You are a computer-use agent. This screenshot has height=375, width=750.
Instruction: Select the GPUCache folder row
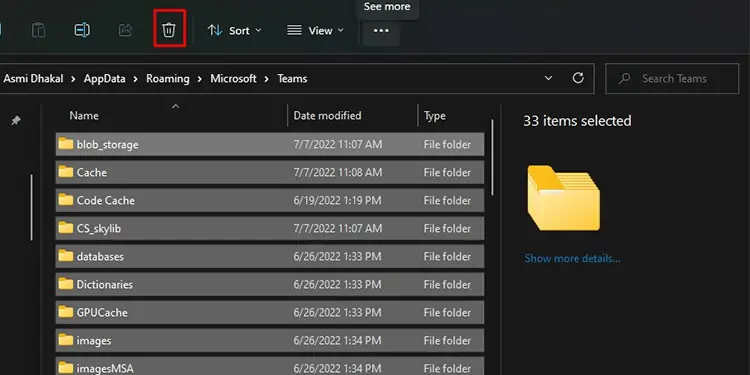pyautogui.click(x=270, y=312)
